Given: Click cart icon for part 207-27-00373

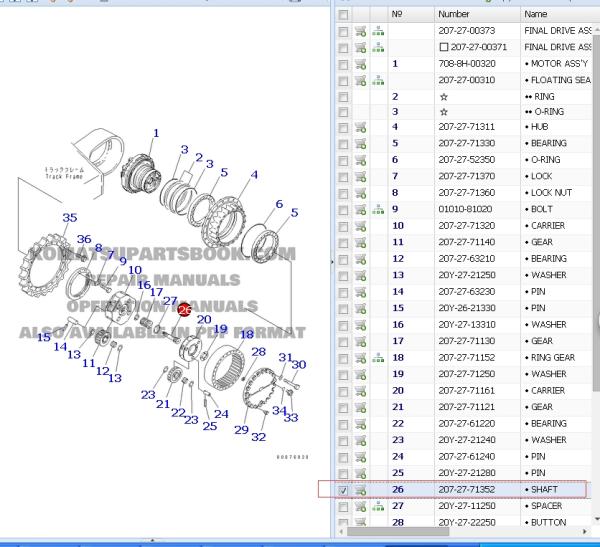Looking at the screenshot, I should (360, 31).
